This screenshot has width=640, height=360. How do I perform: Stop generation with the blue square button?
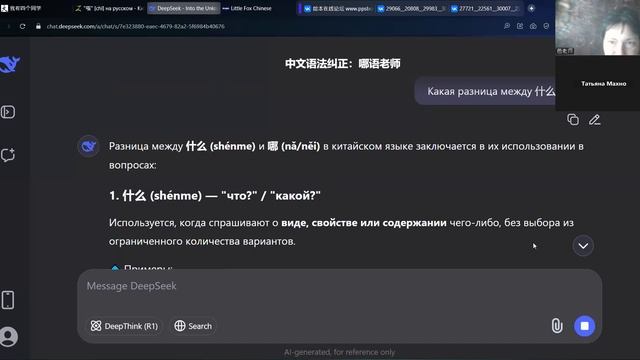[x=584, y=326]
